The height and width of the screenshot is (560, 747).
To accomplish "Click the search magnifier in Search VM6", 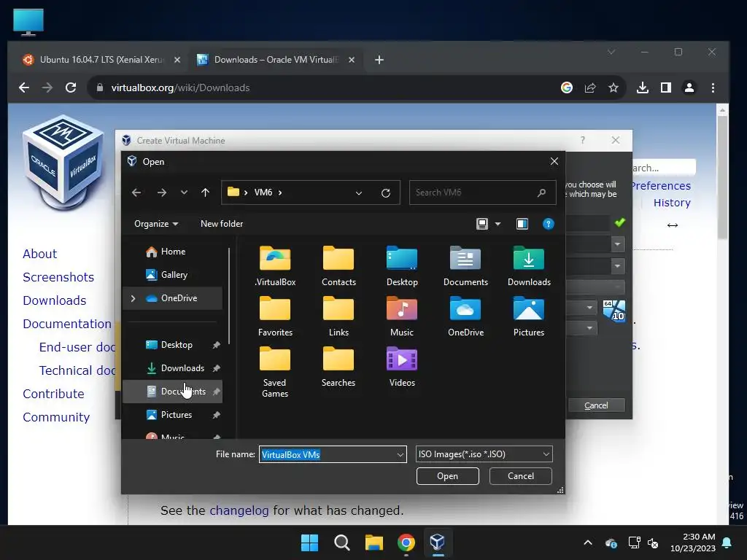I will pos(542,192).
